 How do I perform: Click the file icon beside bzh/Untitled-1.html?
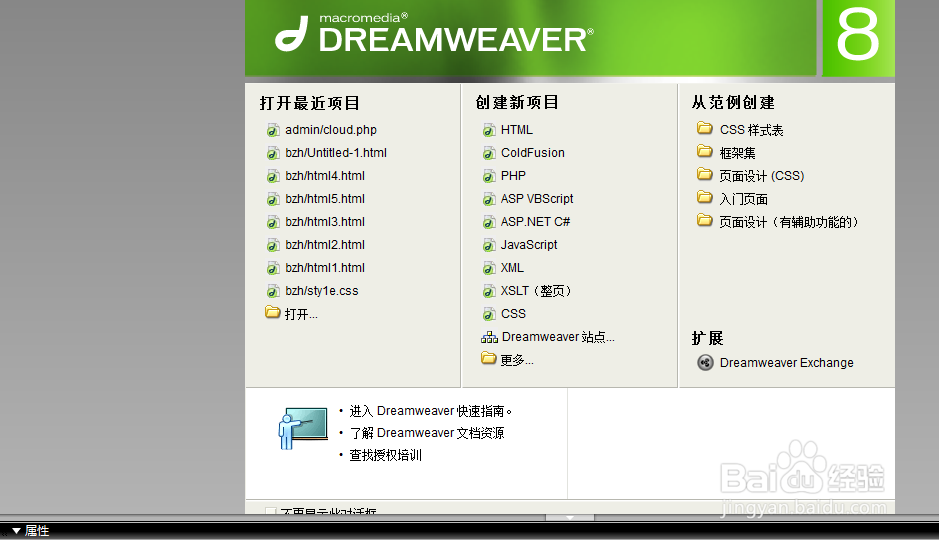pos(273,153)
